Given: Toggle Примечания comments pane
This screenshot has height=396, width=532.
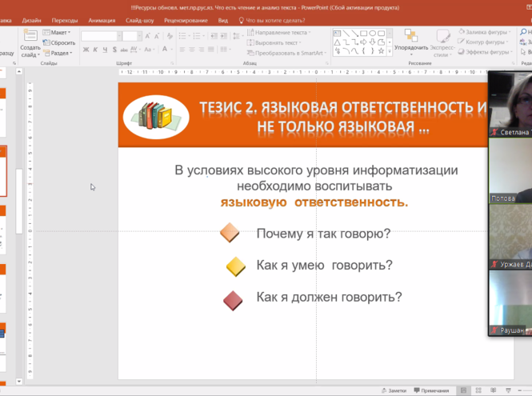Looking at the screenshot, I should (430, 390).
